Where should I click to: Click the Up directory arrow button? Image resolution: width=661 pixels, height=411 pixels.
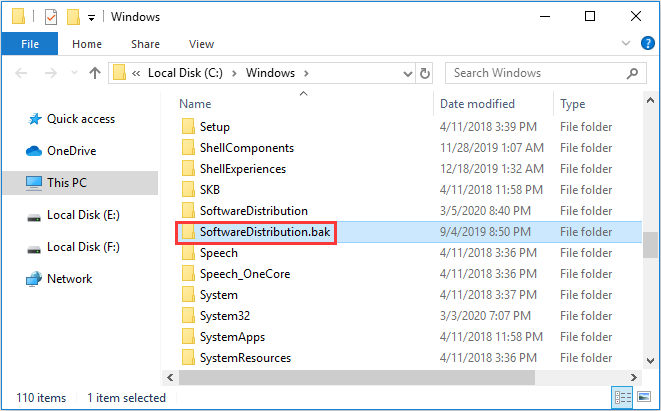coord(95,72)
